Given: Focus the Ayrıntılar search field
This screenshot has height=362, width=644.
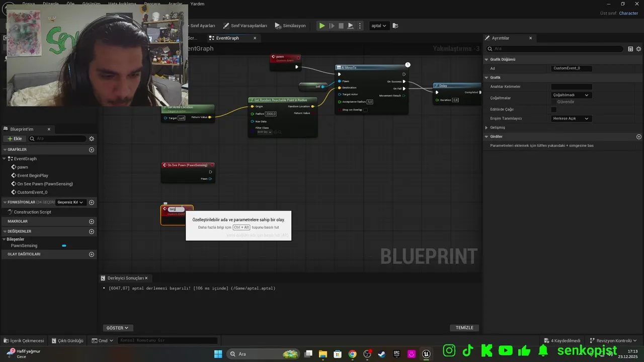Looking at the screenshot, I should [x=555, y=49].
